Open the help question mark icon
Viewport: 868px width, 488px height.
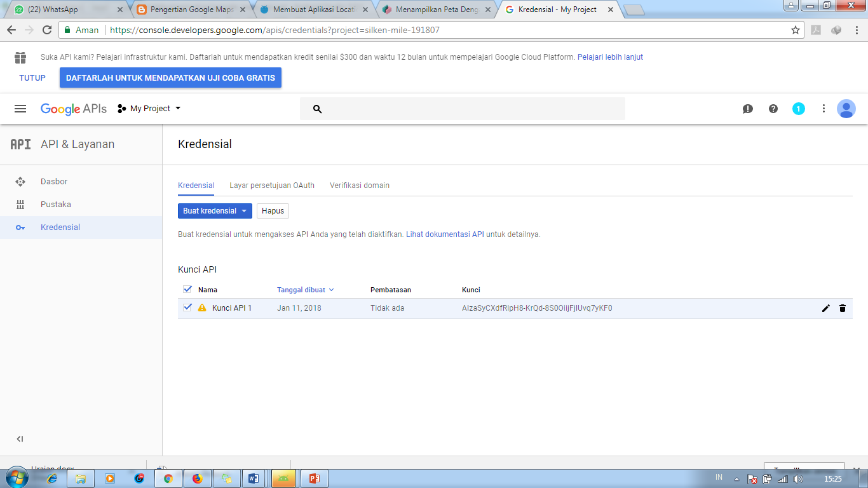click(773, 109)
